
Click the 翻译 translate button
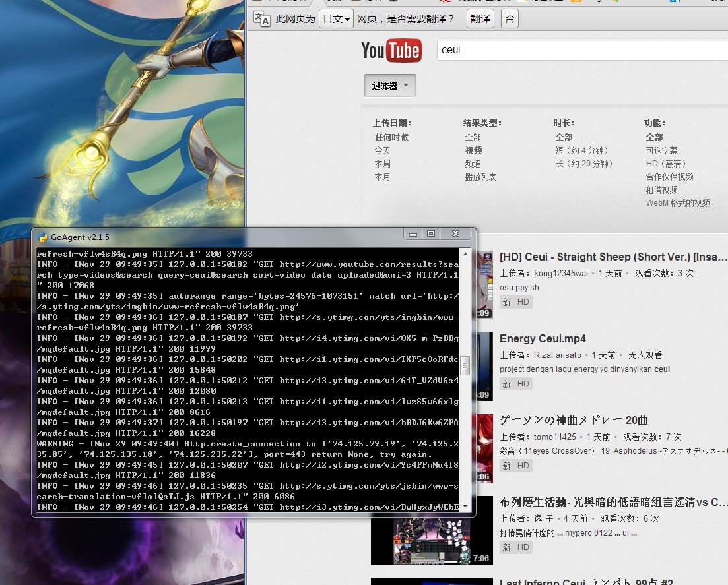pyautogui.click(x=480, y=19)
